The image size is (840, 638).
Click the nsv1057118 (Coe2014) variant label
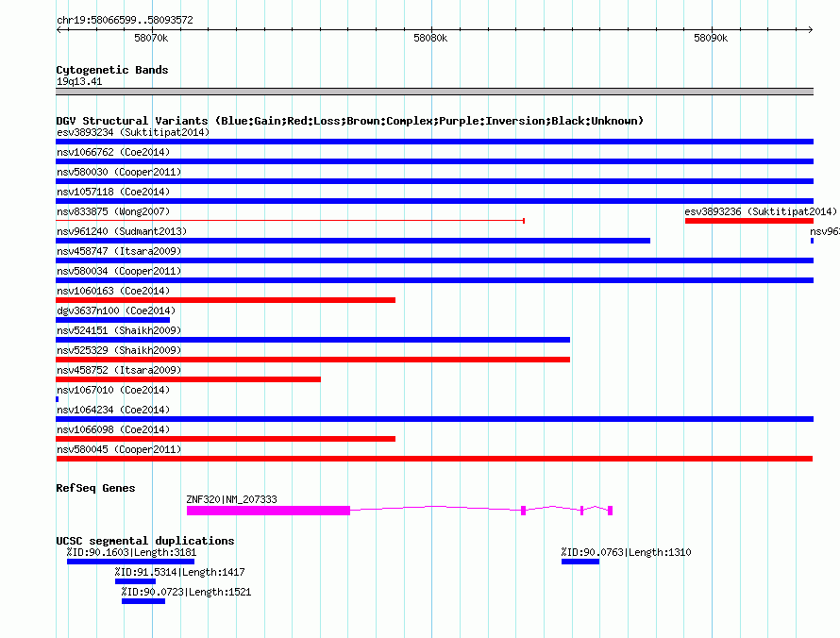click(113, 192)
